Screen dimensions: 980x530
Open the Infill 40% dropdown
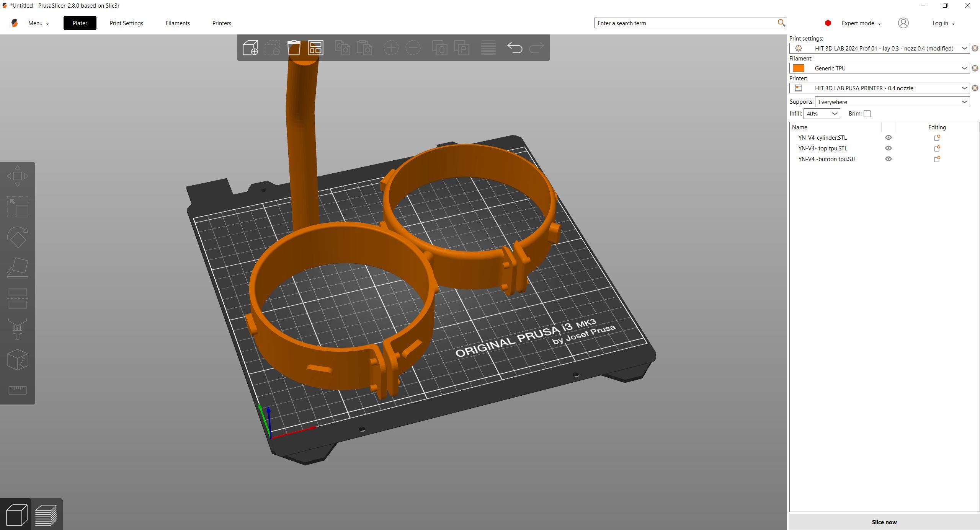[822, 114]
